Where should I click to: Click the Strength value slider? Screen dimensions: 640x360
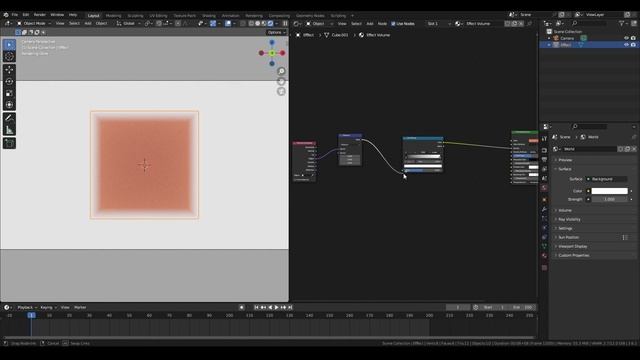click(609, 199)
